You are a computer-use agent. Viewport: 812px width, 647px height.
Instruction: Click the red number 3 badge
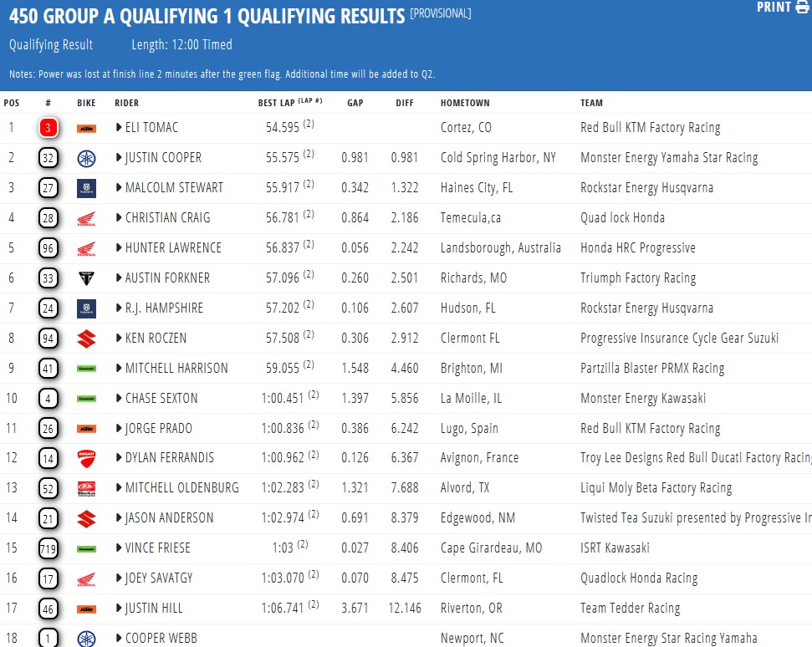(48, 128)
